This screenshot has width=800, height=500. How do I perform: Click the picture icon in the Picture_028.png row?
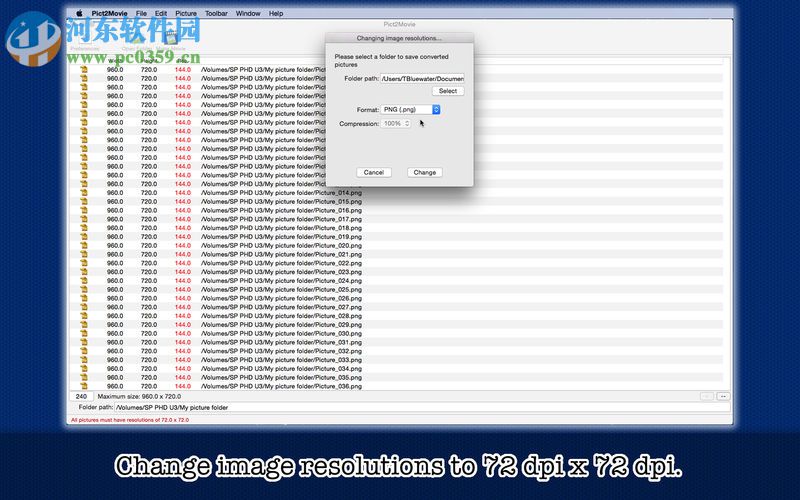(x=84, y=316)
